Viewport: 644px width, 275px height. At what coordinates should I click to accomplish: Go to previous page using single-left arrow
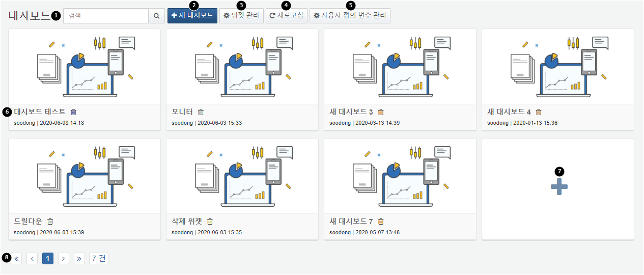click(32, 259)
